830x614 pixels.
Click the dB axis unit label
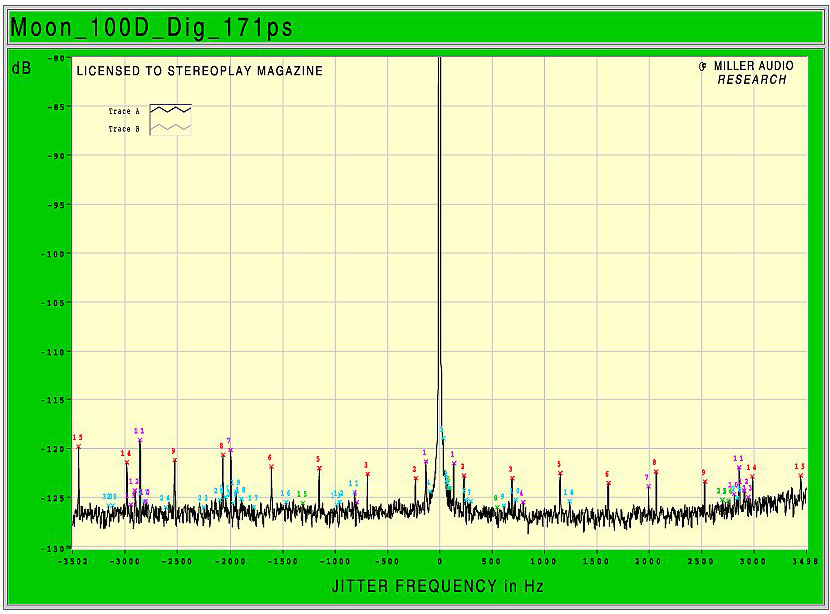click(21, 68)
